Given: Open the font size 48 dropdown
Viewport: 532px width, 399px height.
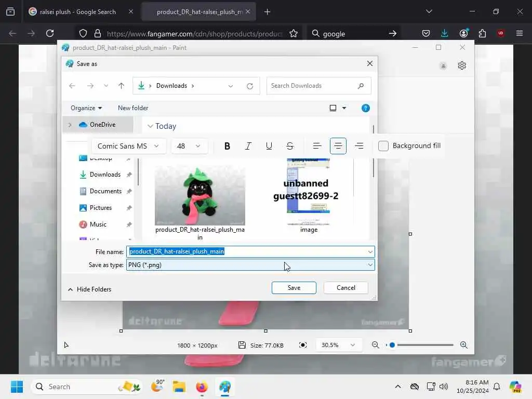Looking at the screenshot, I should (x=189, y=146).
